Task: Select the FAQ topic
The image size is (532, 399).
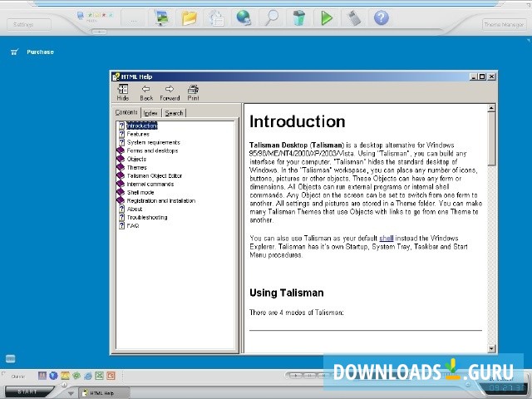Action: click(133, 225)
